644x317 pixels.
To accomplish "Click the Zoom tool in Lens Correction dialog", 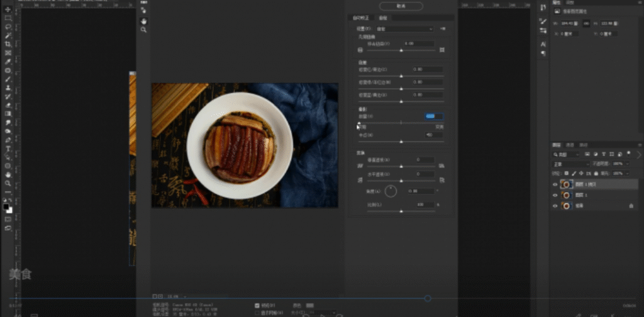I will coord(143,30).
